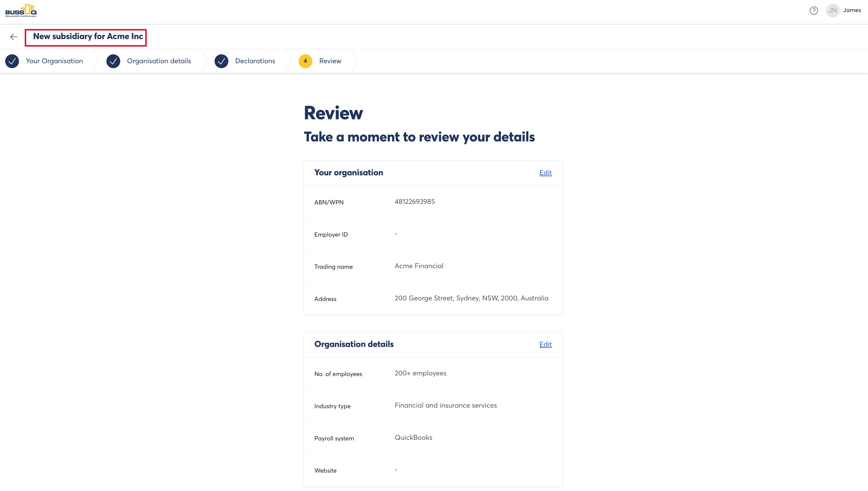This screenshot has width=868, height=491.
Task: Click the BUSSQ logo
Action: (x=21, y=11)
